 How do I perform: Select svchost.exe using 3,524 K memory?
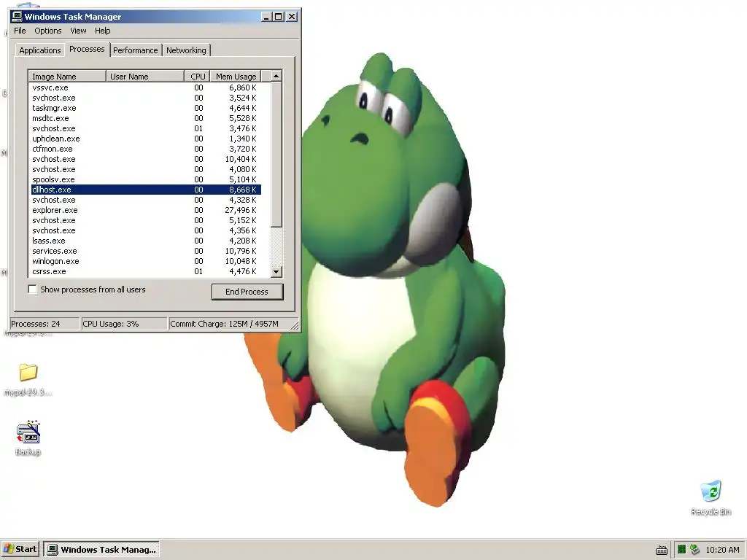[x=145, y=98]
